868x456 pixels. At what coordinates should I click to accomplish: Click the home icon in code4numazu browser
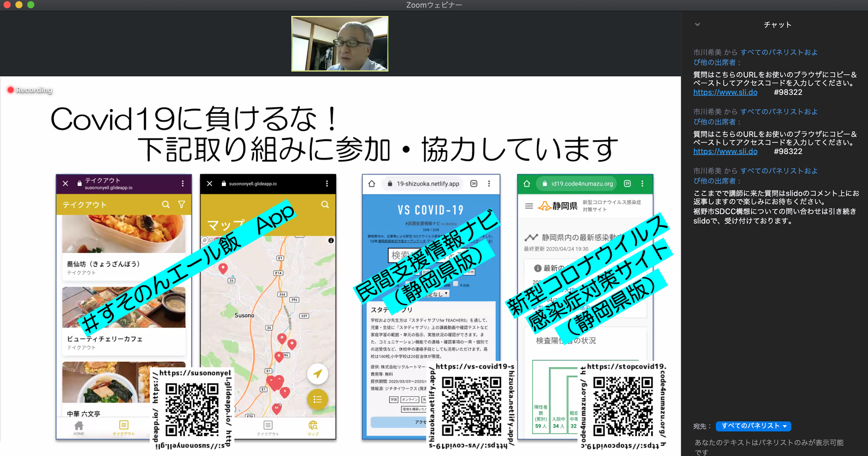527,184
